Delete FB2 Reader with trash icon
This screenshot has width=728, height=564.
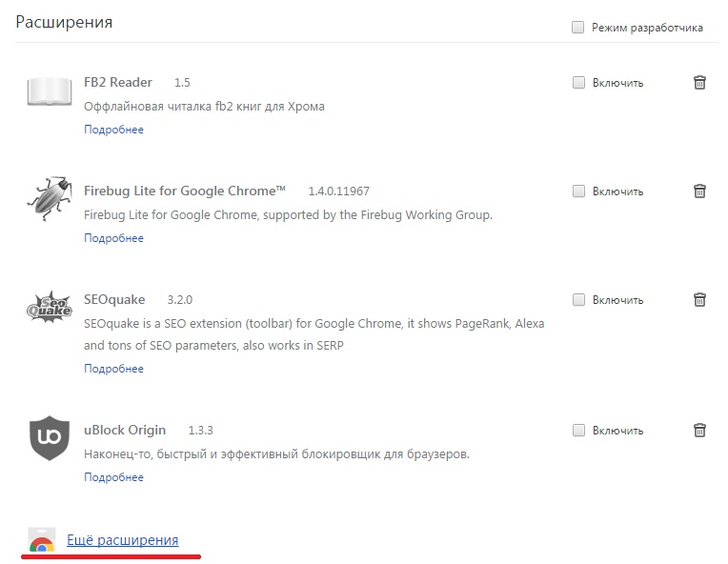(x=699, y=83)
